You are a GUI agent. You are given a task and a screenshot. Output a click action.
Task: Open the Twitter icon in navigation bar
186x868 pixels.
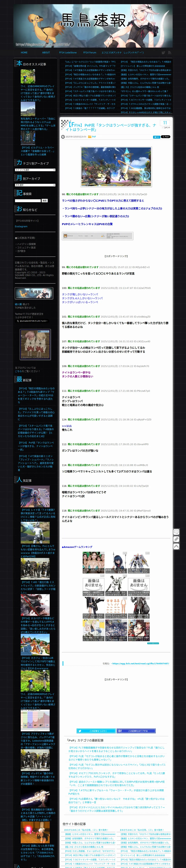pyautogui.click(x=163, y=53)
